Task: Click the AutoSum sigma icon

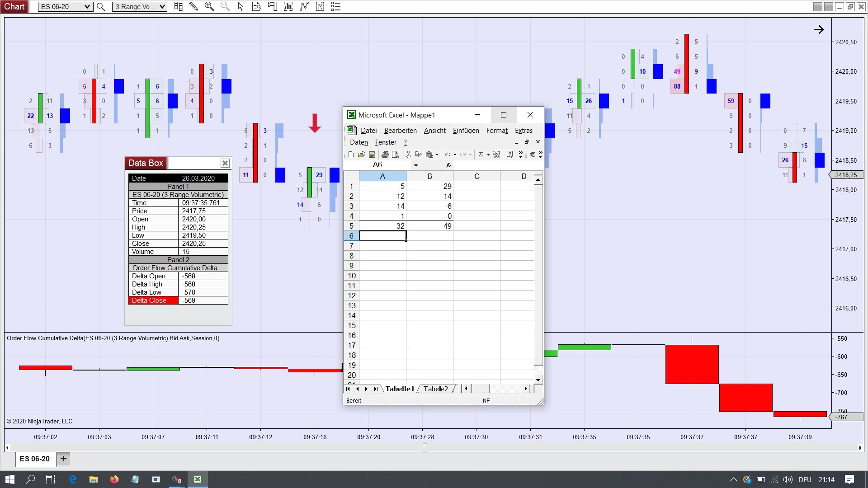Action: (x=481, y=155)
